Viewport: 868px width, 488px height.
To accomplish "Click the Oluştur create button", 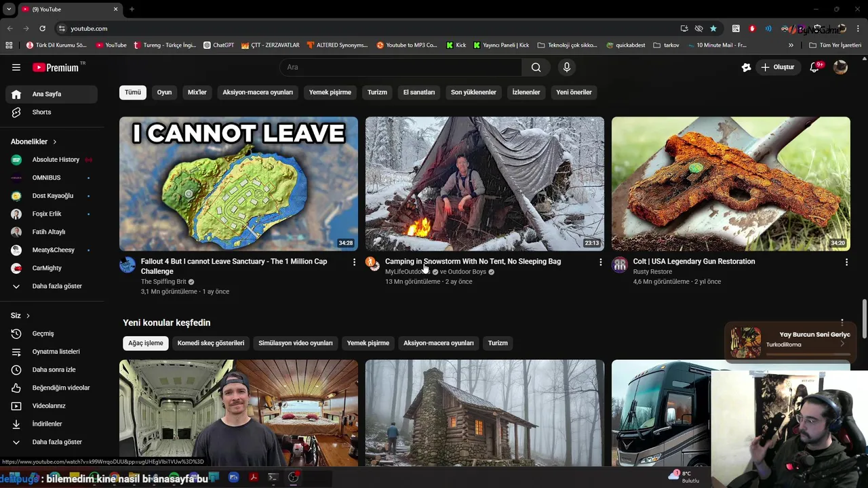I will pos(777,67).
